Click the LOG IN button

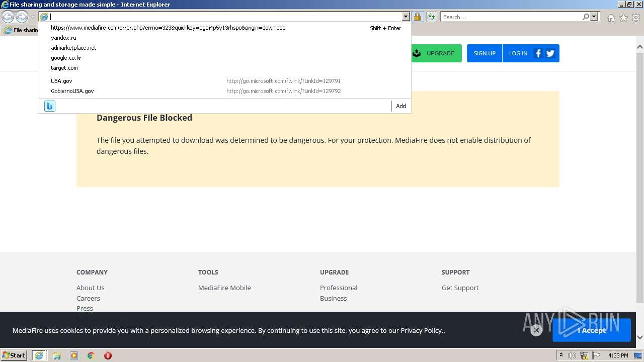click(518, 53)
